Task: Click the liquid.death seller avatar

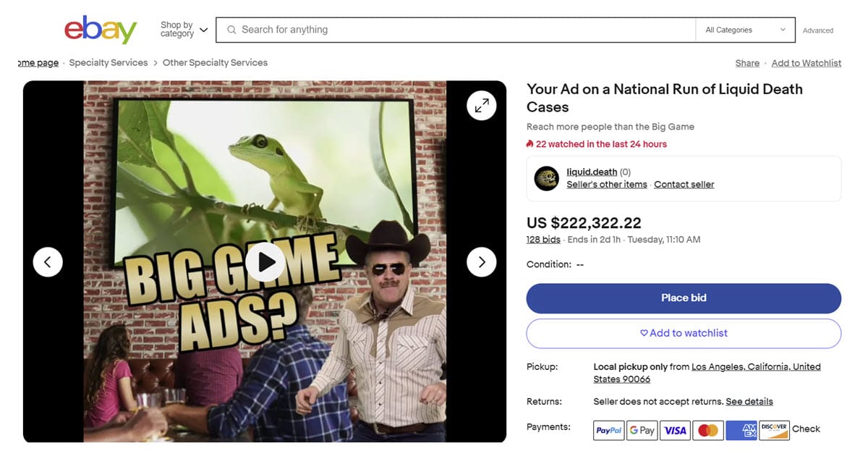Action: 547,178
